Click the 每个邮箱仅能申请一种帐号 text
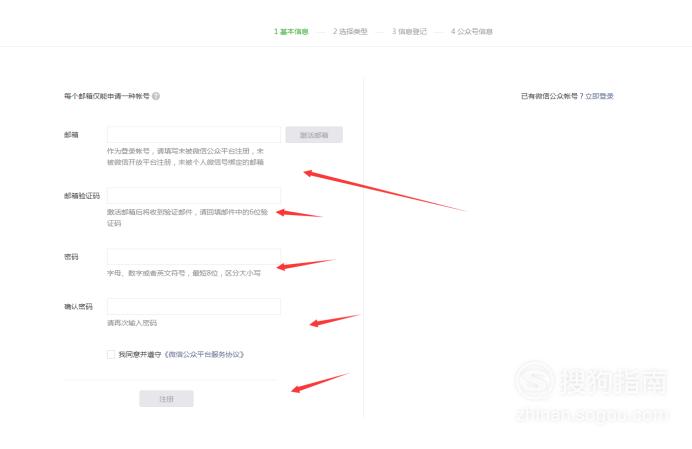Screen dimensions: 692x449 [x=107, y=96]
